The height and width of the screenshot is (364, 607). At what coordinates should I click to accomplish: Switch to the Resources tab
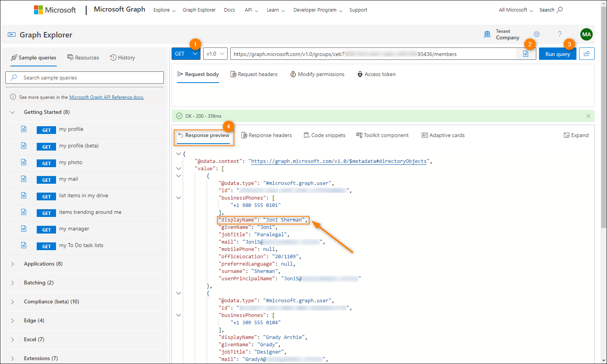click(x=83, y=58)
